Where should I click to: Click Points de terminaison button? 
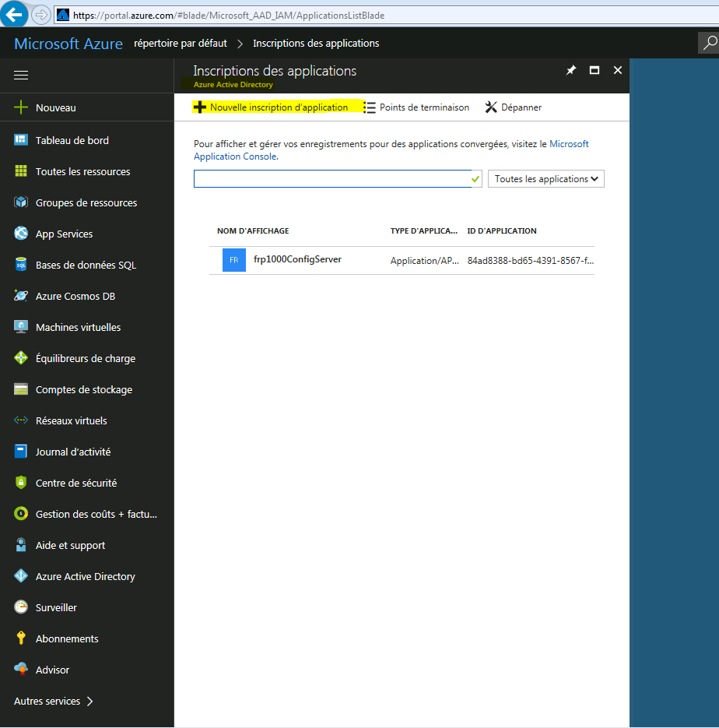(416, 107)
